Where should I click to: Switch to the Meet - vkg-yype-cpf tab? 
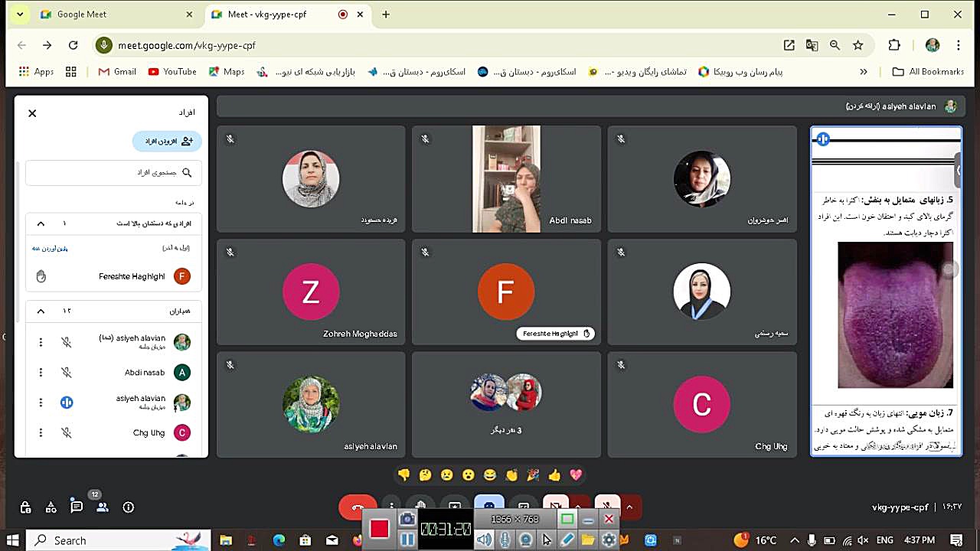[x=286, y=15]
